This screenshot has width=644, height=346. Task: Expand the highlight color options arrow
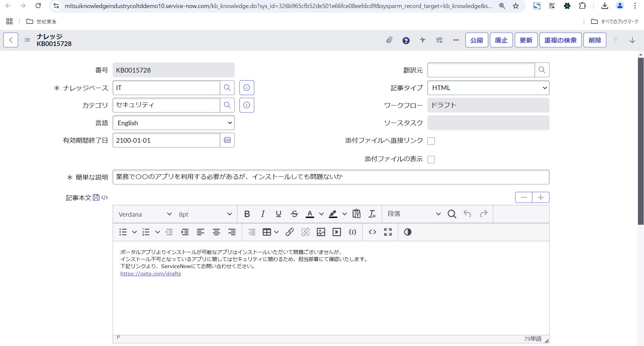[x=344, y=214]
